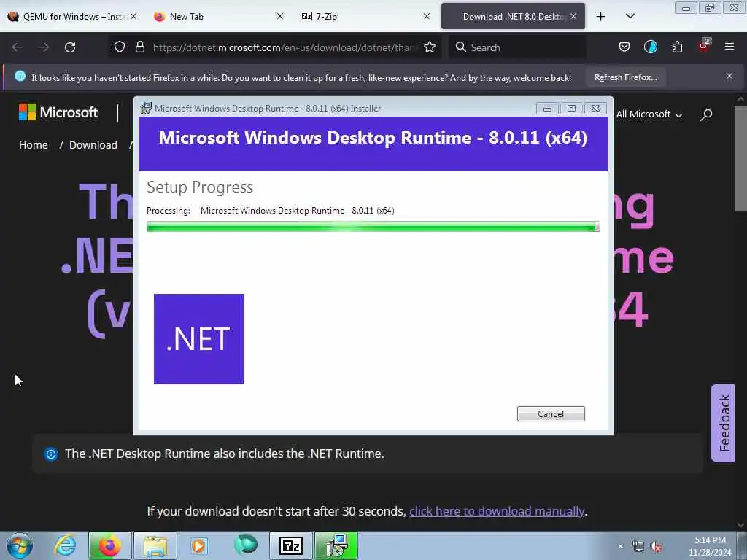747x560 pixels.
Task: Minimize the Firefox window
Action: pos(686,7)
